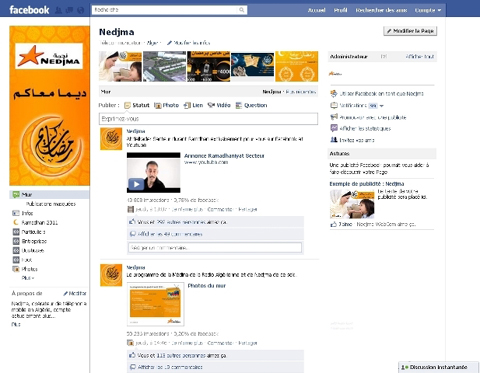Viewport: 480px width, 373px height.
Task: Click the Facebook logo in the header
Action: (x=29, y=10)
